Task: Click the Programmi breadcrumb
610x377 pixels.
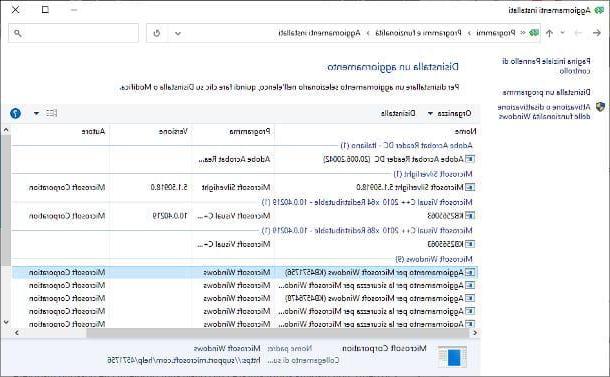Action: coord(496,33)
